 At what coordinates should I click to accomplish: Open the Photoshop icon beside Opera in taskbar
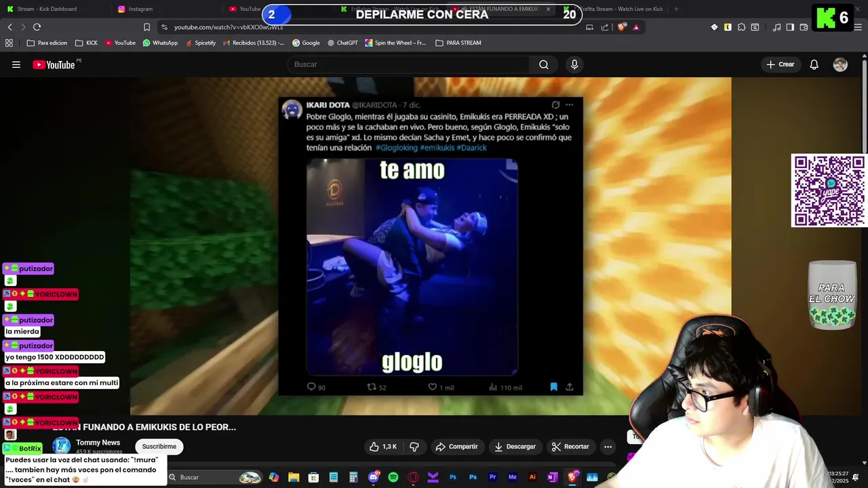[x=453, y=477]
